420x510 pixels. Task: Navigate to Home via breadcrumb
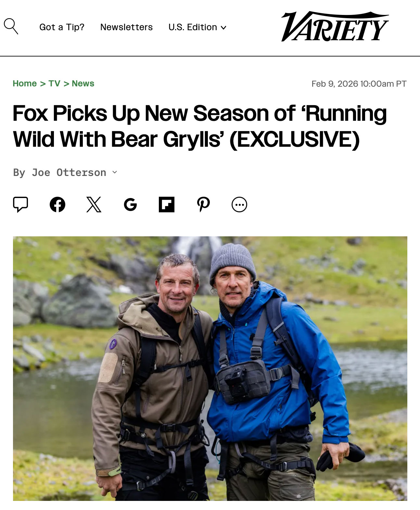tap(24, 83)
